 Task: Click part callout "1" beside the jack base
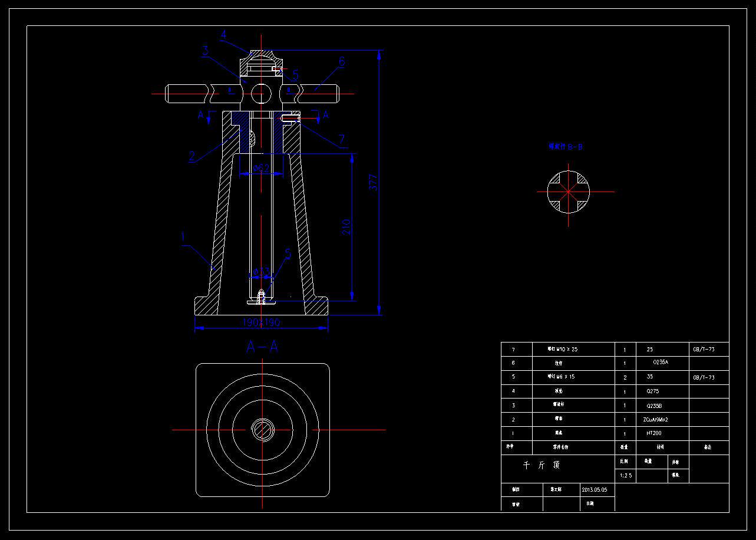pyautogui.click(x=183, y=237)
